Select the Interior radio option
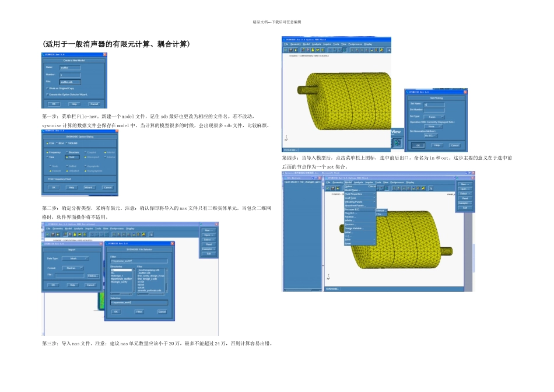Viewport: 554px width, 392px height. point(105,152)
